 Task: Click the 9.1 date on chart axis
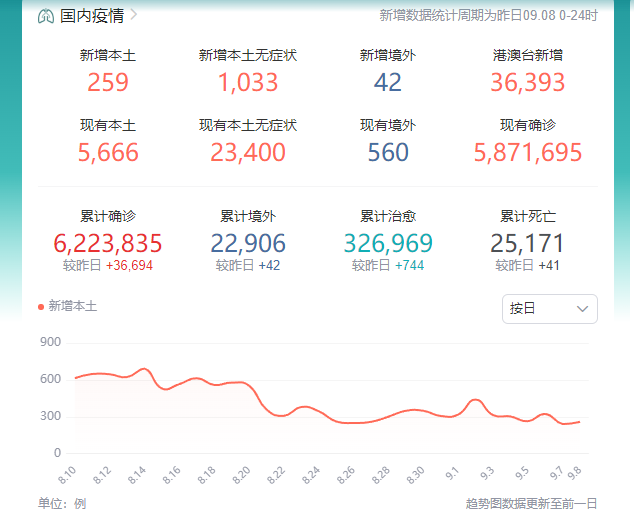(x=452, y=473)
